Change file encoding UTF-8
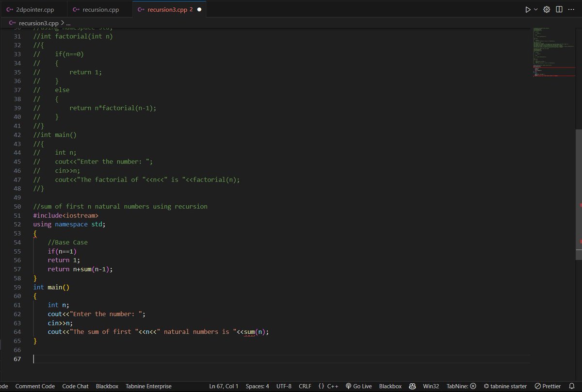This screenshot has height=392, width=582. pos(284,386)
